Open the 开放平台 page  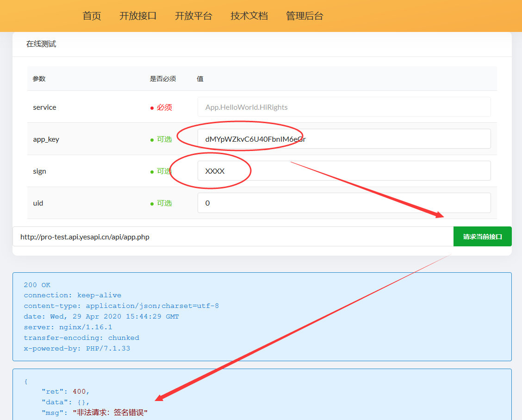tap(193, 16)
